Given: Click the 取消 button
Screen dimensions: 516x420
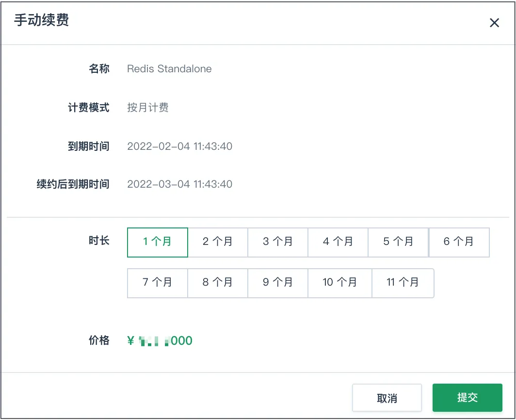Looking at the screenshot, I should tap(387, 398).
